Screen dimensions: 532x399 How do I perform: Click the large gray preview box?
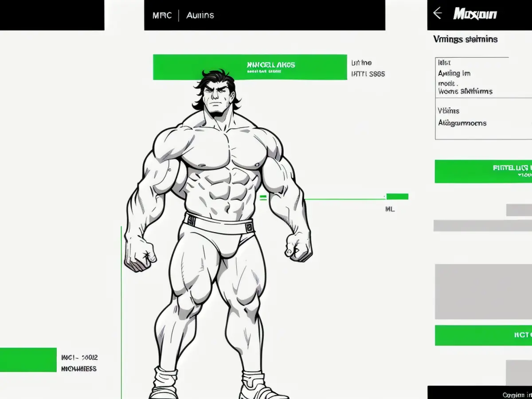(x=483, y=291)
